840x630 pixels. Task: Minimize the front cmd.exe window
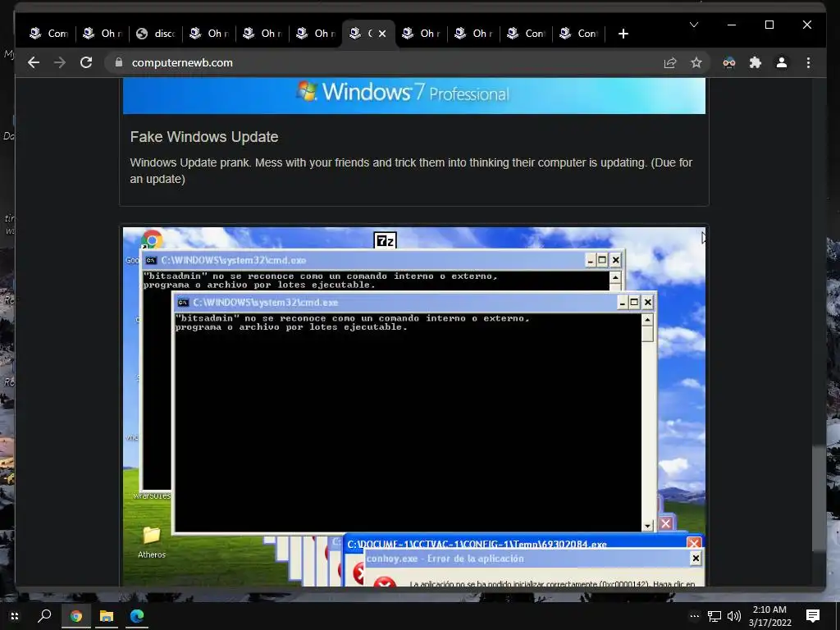click(x=622, y=302)
